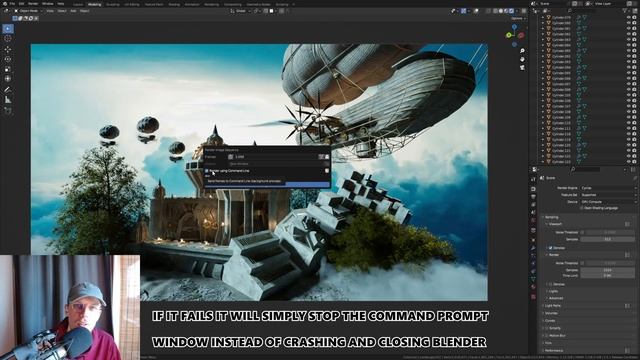
Task: Click the Render Samples value field
Action: (x=608, y=270)
